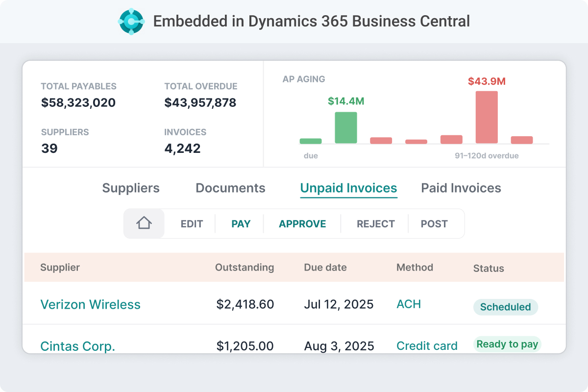588x392 pixels.
Task: Click the short green 'due' aging bar
Action: pos(311,141)
